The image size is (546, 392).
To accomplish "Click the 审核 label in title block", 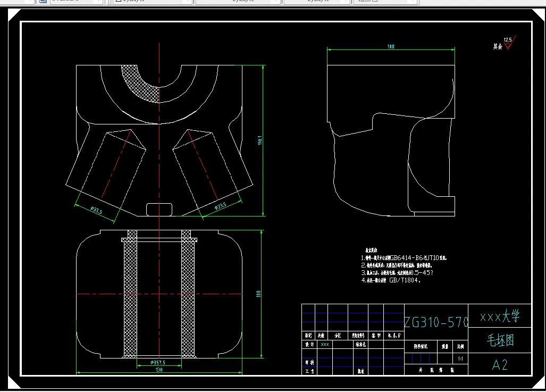I will click(309, 362).
